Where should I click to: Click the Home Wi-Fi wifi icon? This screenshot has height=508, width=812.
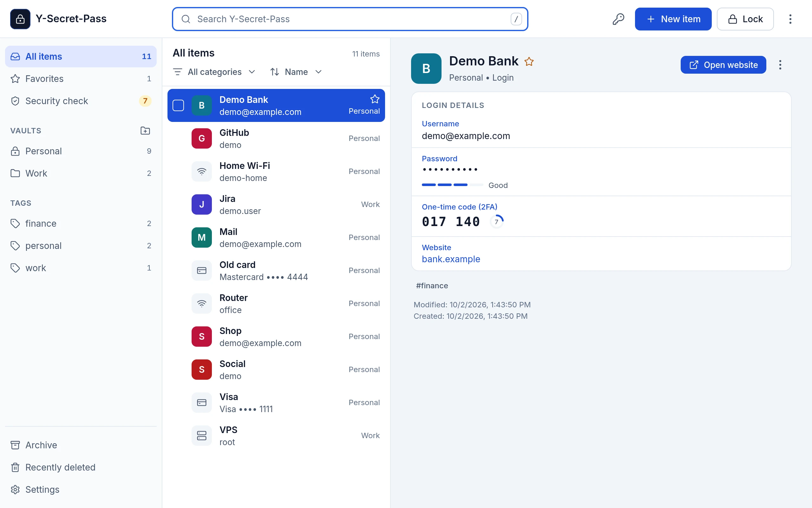tap(202, 172)
